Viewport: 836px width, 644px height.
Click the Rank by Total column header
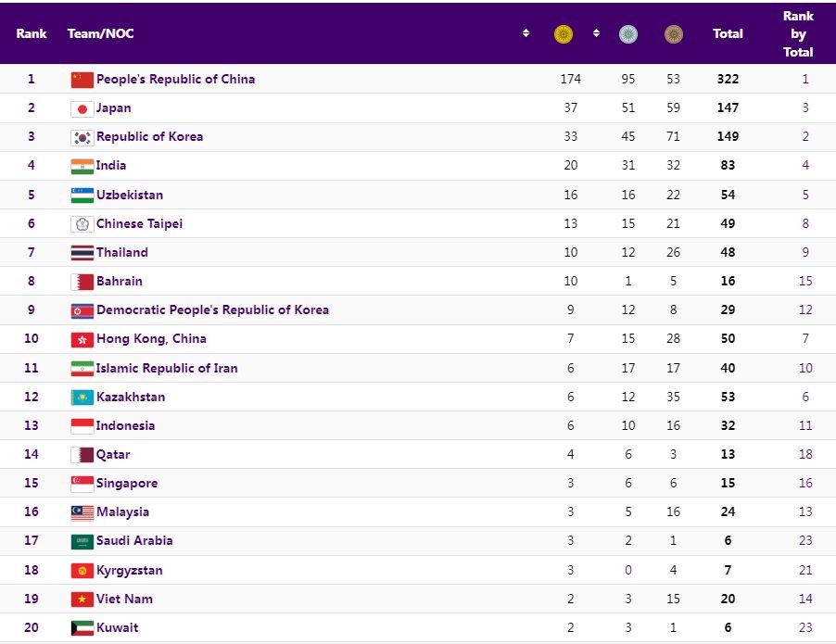point(797,33)
